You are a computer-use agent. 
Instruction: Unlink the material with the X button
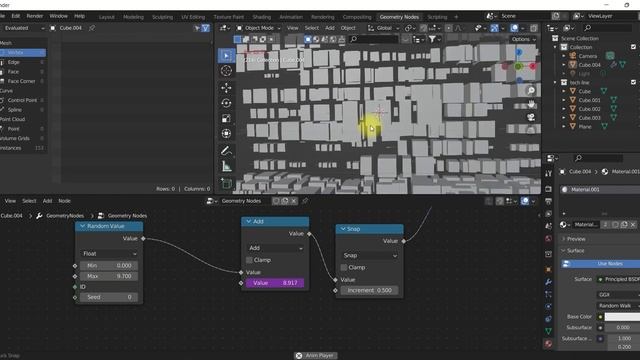click(633, 224)
